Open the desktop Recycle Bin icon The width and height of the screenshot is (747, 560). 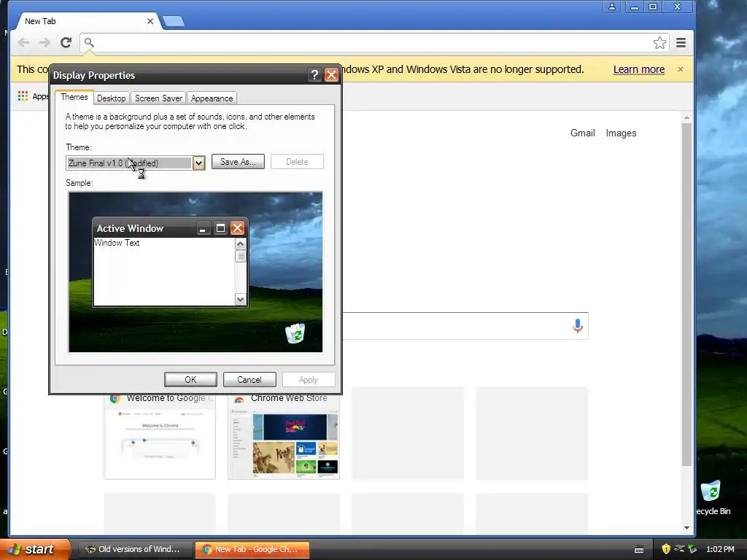click(711, 497)
